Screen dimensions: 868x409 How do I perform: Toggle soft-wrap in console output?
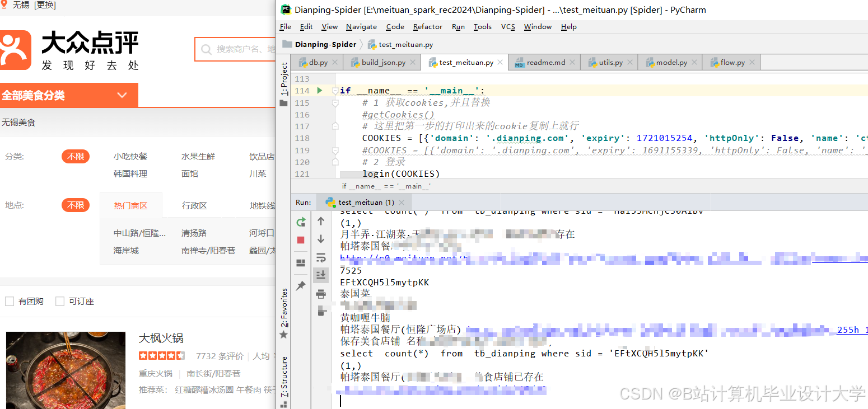click(x=321, y=257)
